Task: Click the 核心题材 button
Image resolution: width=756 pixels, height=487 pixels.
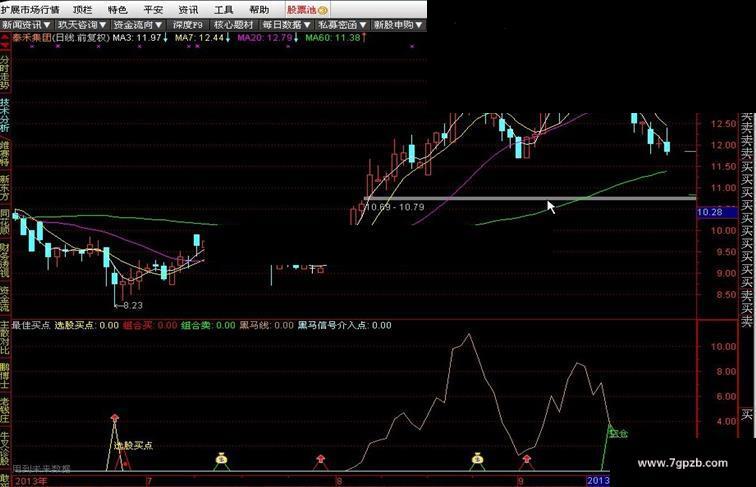Action: pyautogui.click(x=233, y=25)
